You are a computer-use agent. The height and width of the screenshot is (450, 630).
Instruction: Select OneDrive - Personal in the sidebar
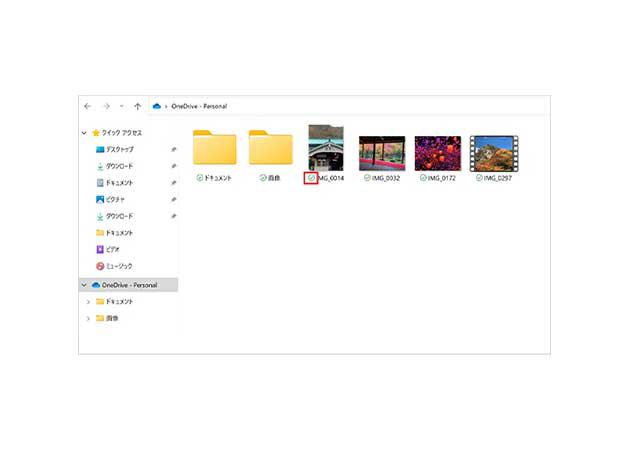click(129, 285)
